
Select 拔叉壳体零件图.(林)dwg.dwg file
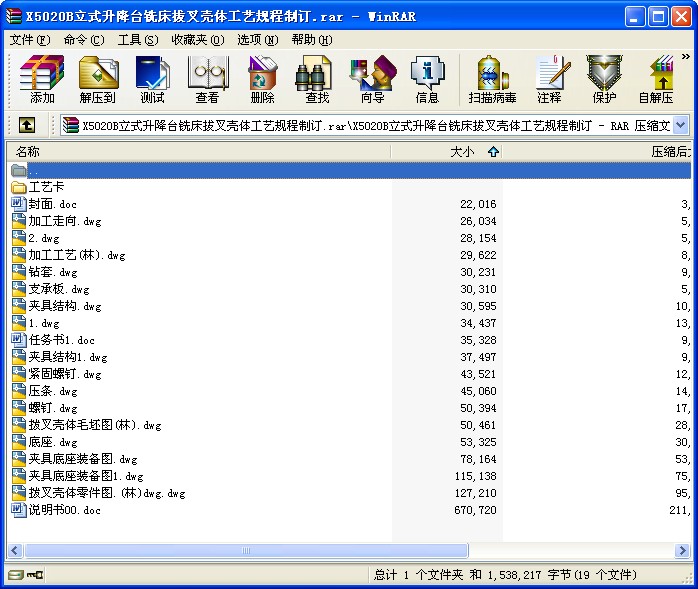(98, 493)
